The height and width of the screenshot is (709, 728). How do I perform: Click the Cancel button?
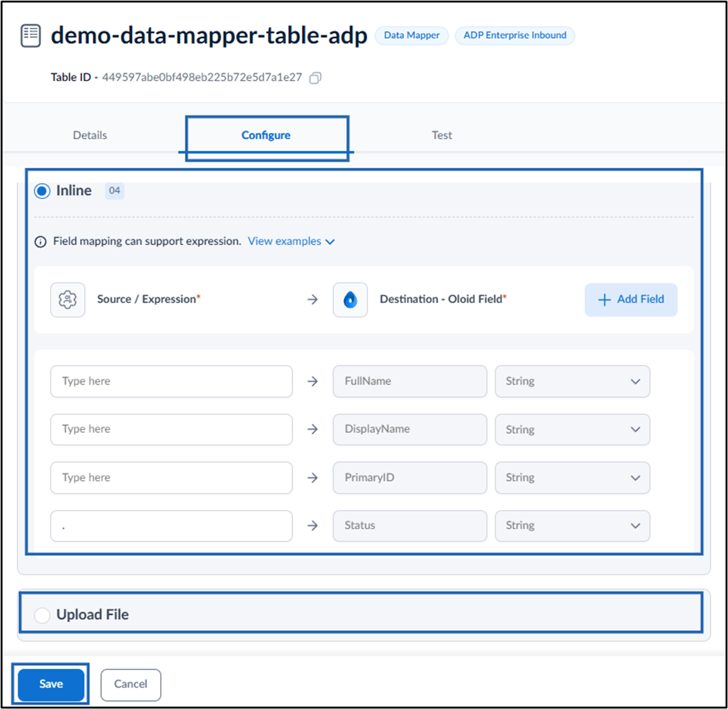tap(131, 684)
